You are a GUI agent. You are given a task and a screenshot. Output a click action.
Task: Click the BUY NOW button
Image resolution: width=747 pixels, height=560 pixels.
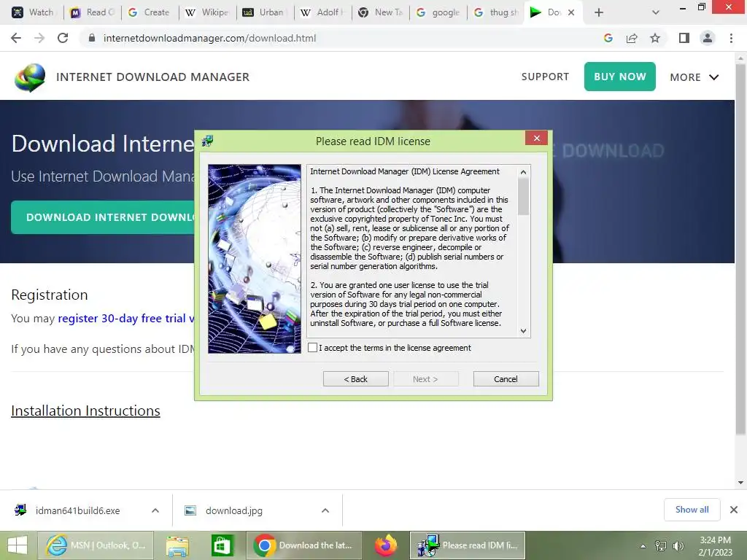pos(620,76)
